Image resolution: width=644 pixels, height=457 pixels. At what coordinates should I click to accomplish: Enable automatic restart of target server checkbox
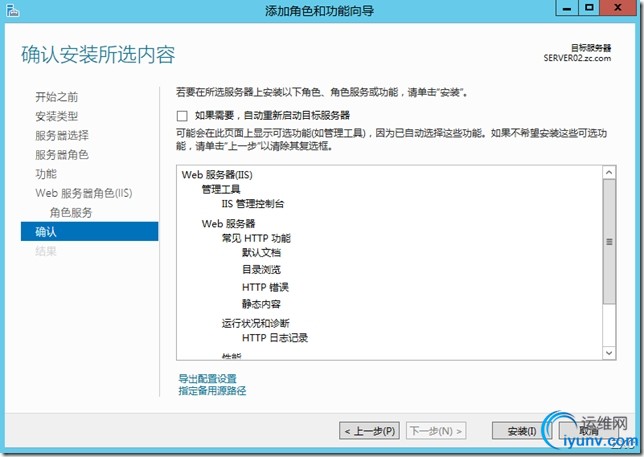tap(182, 116)
